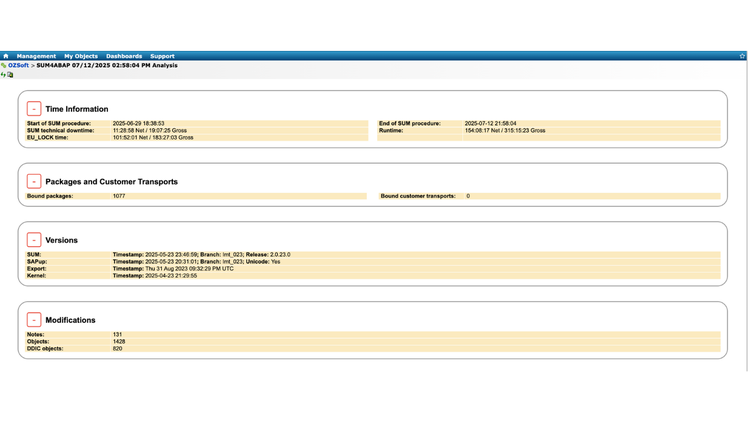
Task: Click the export page icon beside refresh
Action: pos(10,75)
